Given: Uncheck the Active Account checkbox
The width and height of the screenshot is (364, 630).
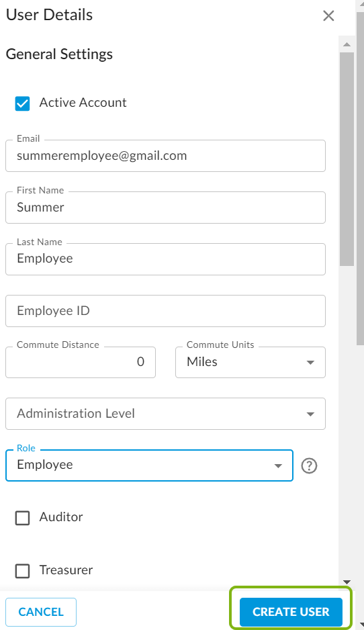Looking at the screenshot, I should point(23,103).
